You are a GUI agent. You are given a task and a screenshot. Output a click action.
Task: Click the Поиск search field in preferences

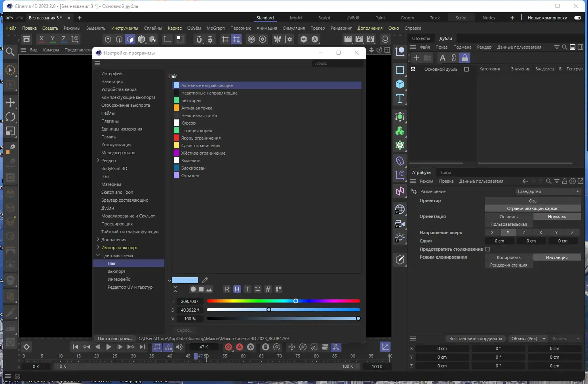[x=338, y=63]
